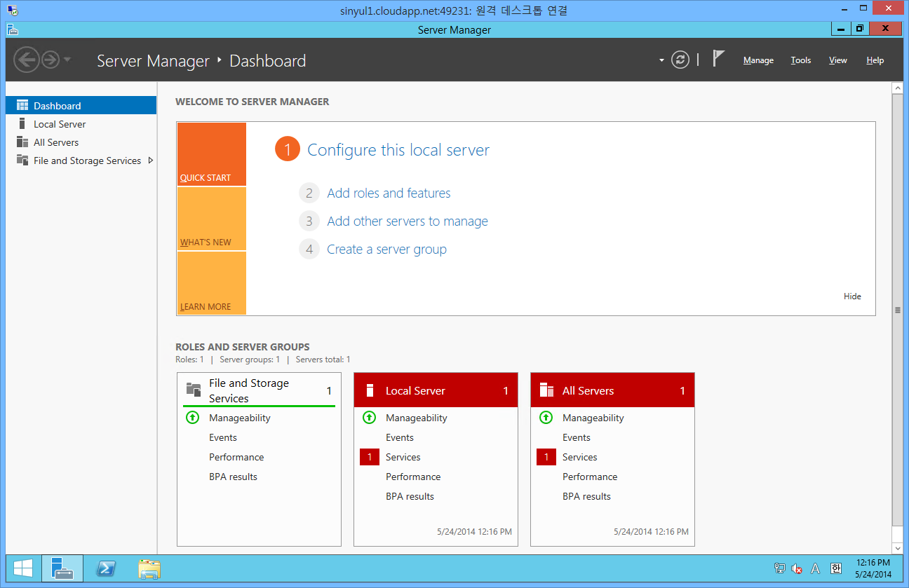This screenshot has height=588, width=909.
Task: Click the step 2 number circle
Action: [309, 193]
